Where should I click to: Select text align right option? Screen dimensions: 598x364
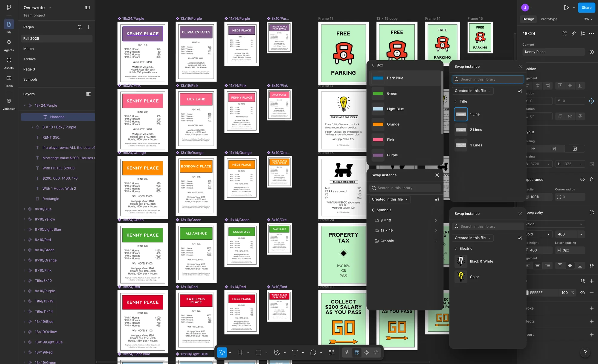coord(547,266)
